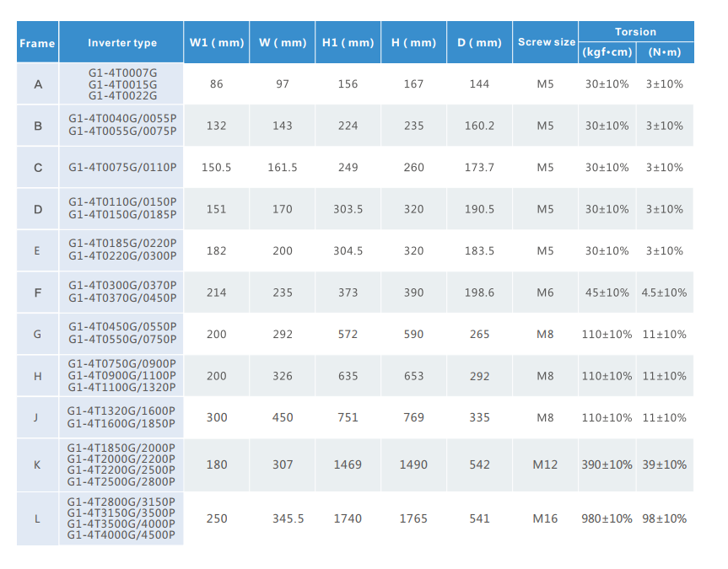
Task: Select the Torsion header cell
Action: (635, 32)
